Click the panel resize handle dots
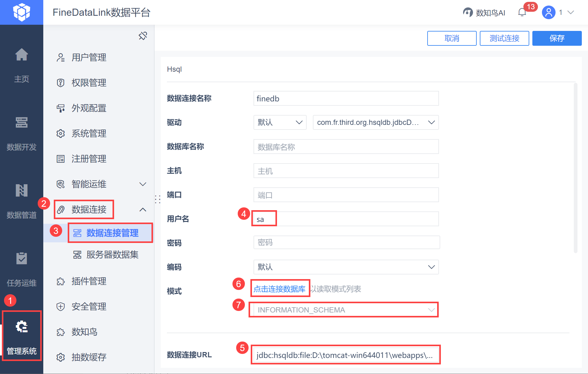Image resolution: width=588 pixels, height=374 pixels. (158, 199)
